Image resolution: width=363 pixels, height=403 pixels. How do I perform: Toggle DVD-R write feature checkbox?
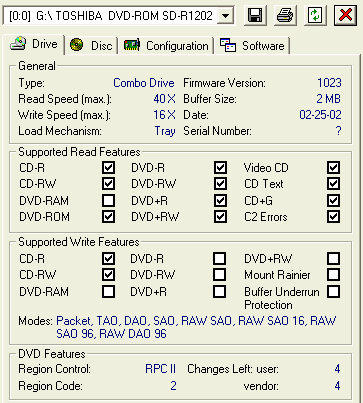[219, 259]
